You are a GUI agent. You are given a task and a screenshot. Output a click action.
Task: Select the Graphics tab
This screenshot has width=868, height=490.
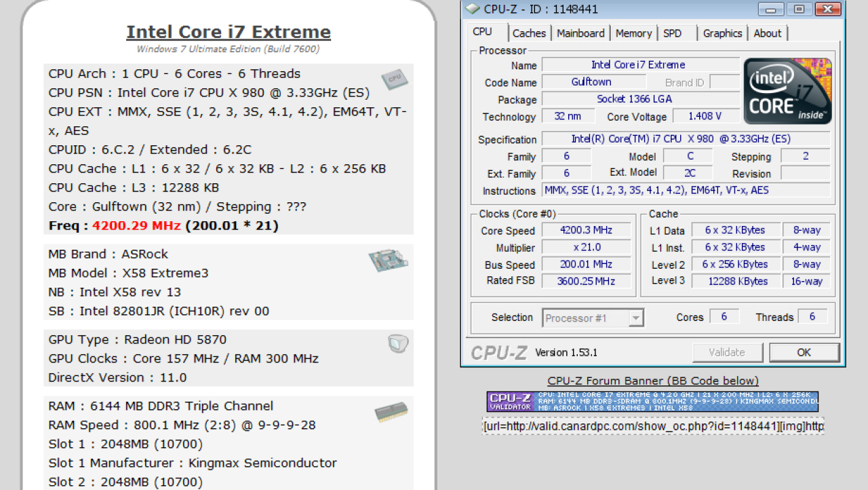pos(722,33)
